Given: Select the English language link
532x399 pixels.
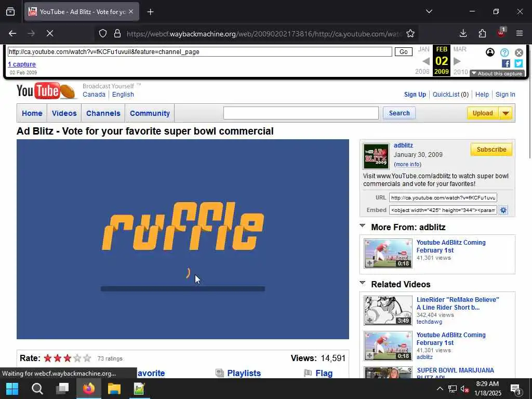Looking at the screenshot, I should coord(123,95).
